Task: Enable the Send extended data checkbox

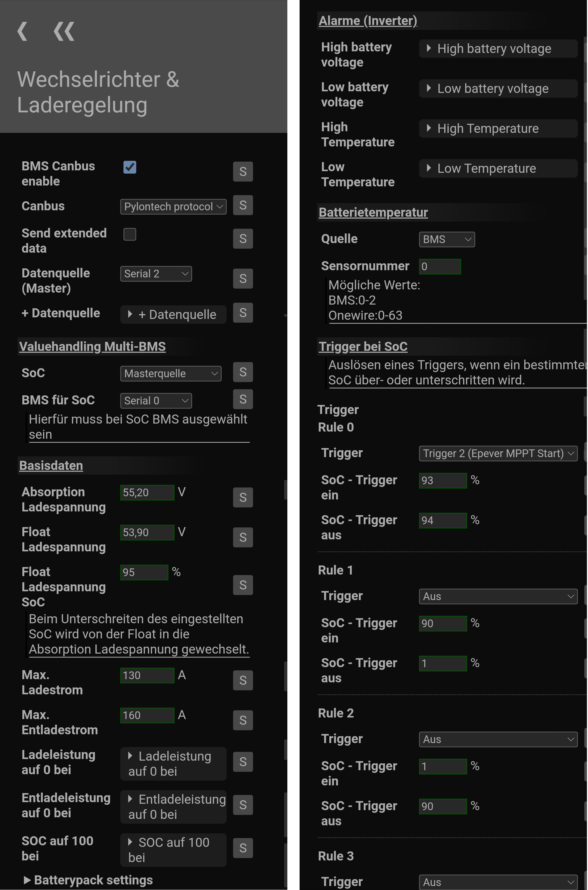Action: coord(130,234)
